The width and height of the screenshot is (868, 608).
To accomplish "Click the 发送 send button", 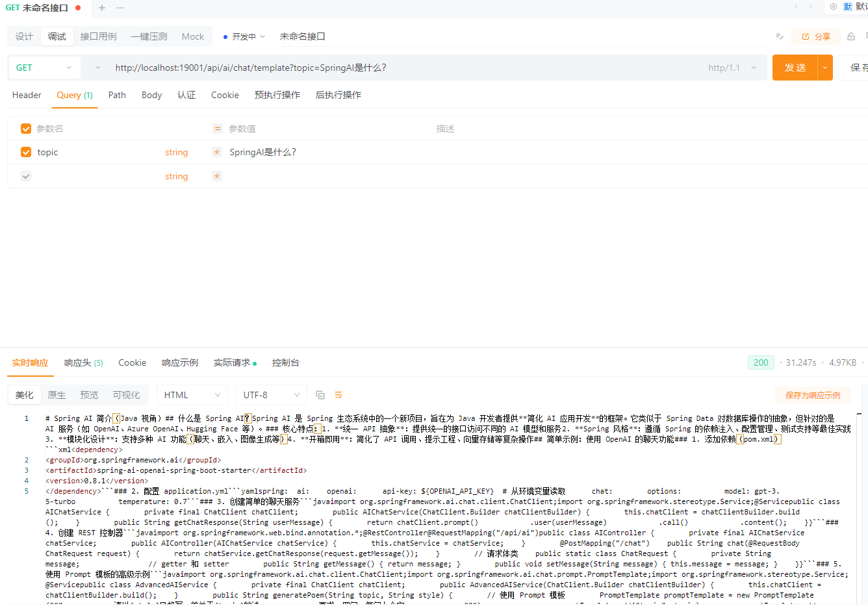I will tap(795, 68).
